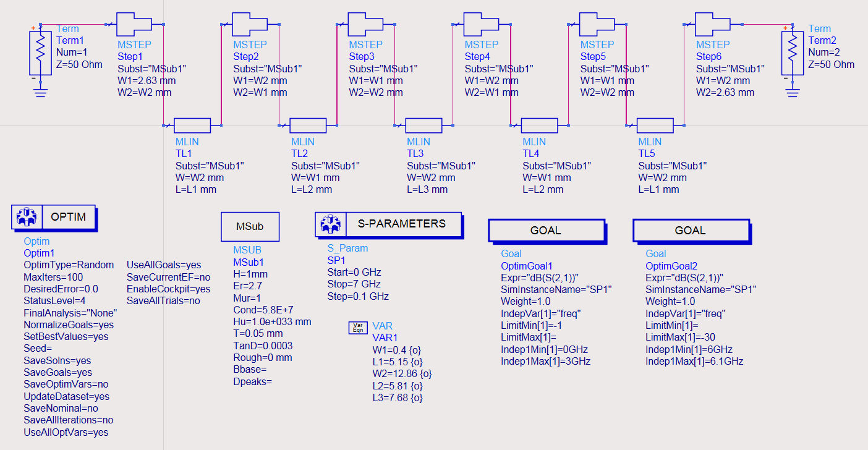Select the MLIN TL4 line symbol
The height and width of the screenshot is (450, 868).
[540, 125]
